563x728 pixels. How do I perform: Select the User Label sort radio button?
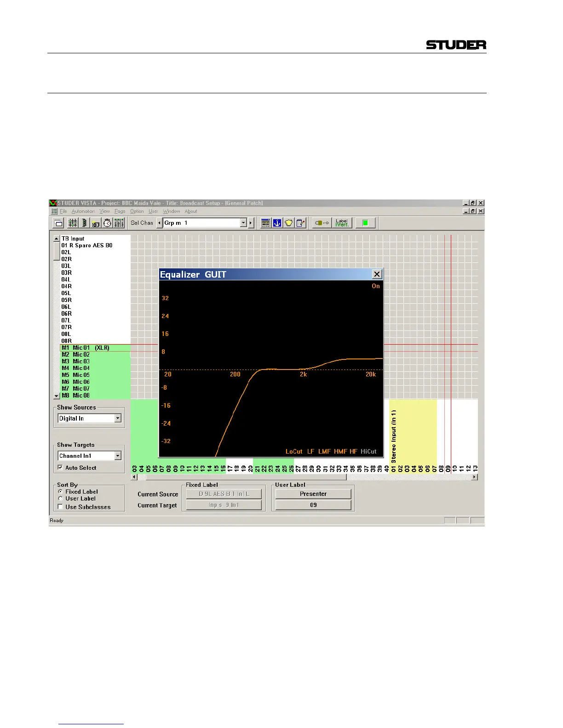click(60, 499)
